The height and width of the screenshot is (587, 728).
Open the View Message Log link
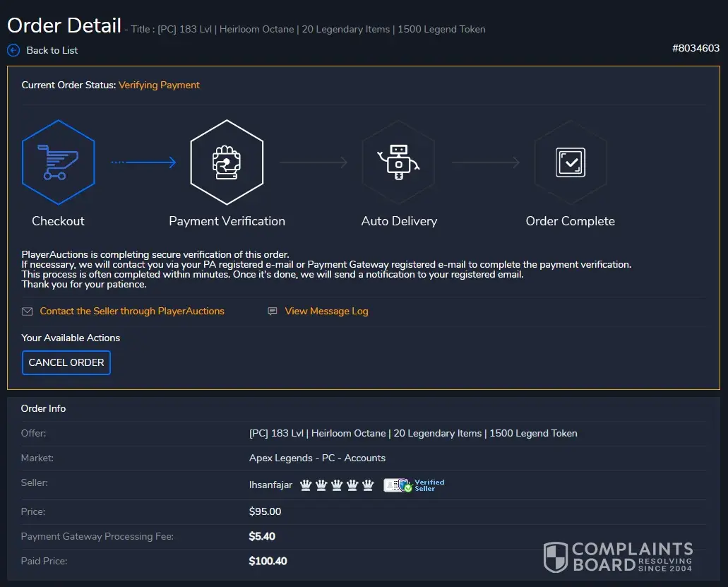click(326, 311)
